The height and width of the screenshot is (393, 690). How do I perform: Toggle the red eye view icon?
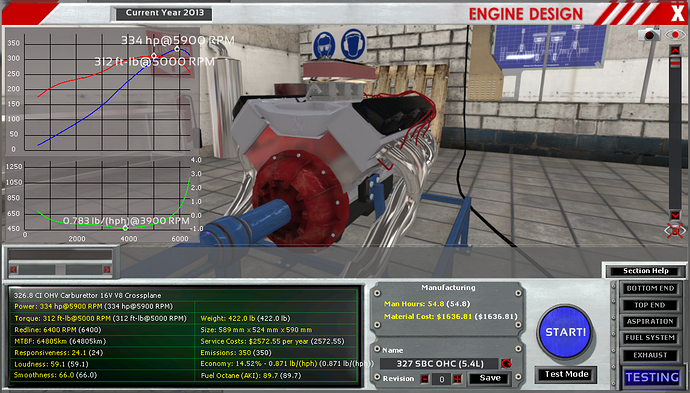675,34
